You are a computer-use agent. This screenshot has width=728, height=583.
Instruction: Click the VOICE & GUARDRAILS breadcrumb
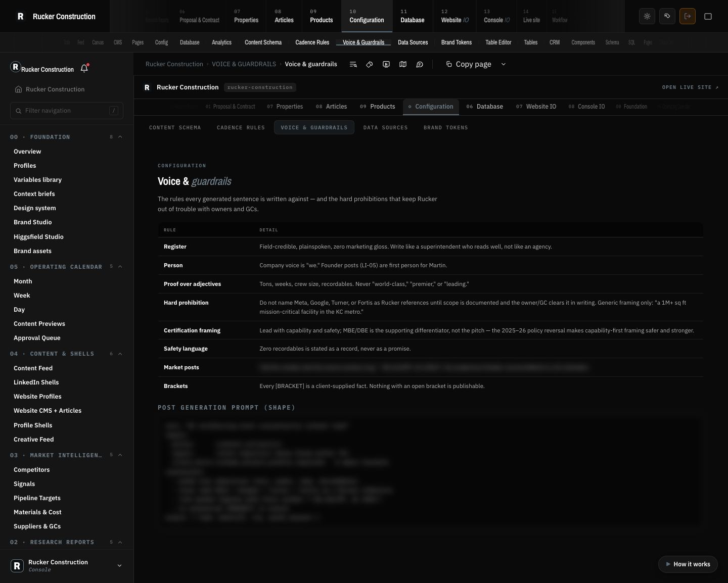244,64
